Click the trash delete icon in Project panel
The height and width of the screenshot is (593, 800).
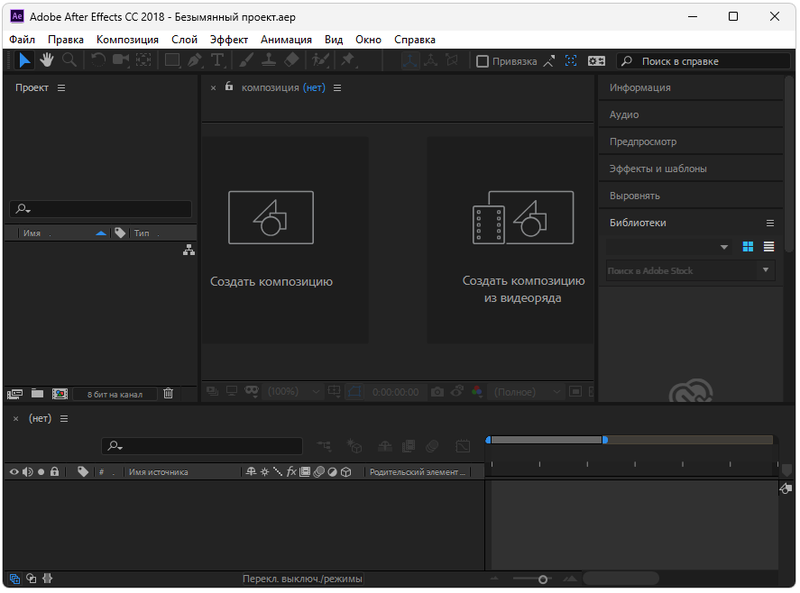click(168, 393)
